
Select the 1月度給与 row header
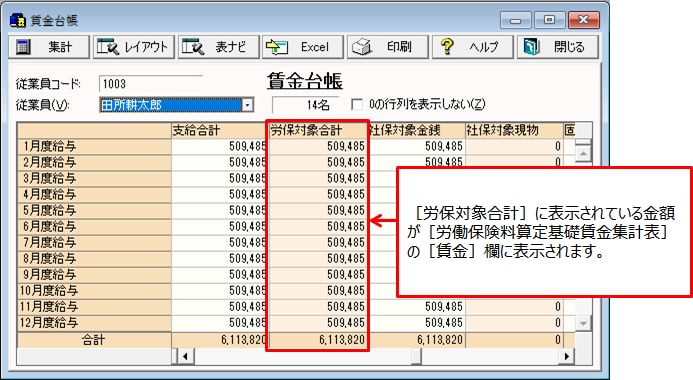pyautogui.click(x=94, y=146)
